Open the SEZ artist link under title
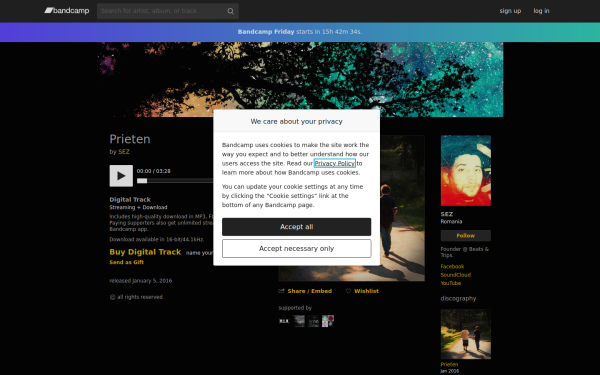This screenshot has height=375, width=600. [124, 152]
